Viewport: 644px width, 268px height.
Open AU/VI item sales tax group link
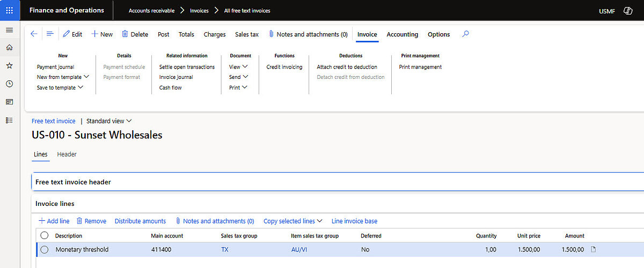(299, 249)
